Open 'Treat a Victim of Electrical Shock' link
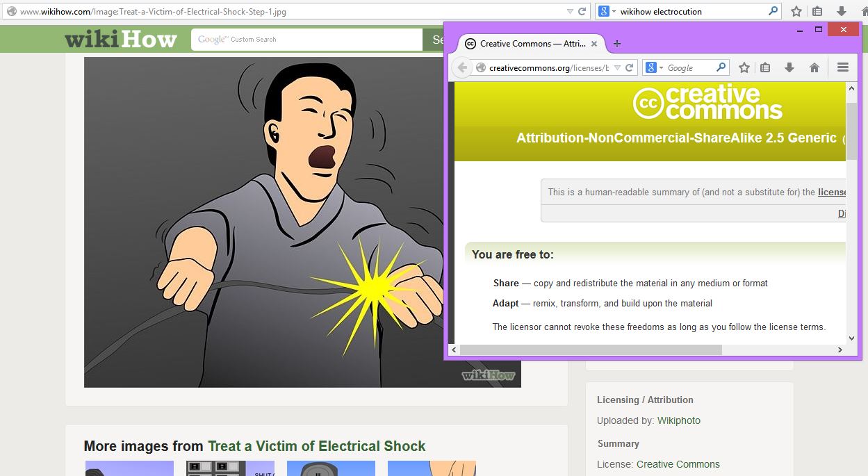The image size is (868, 476). click(317, 446)
